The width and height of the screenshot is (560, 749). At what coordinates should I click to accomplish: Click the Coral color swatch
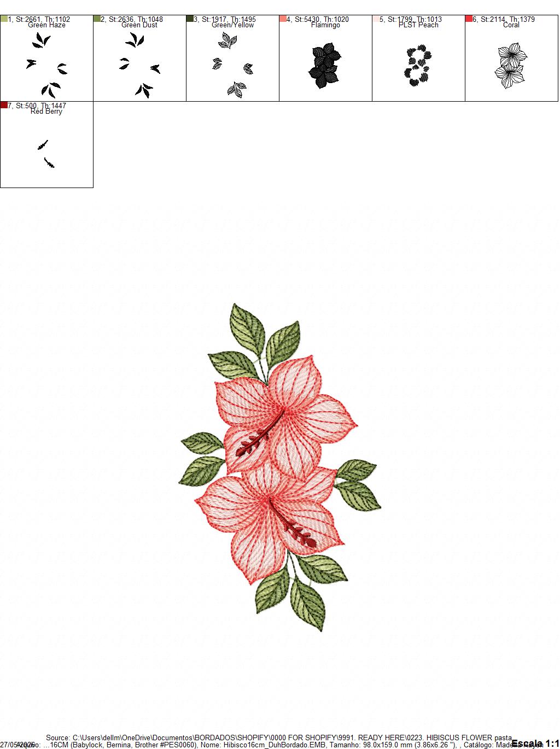click(469, 19)
